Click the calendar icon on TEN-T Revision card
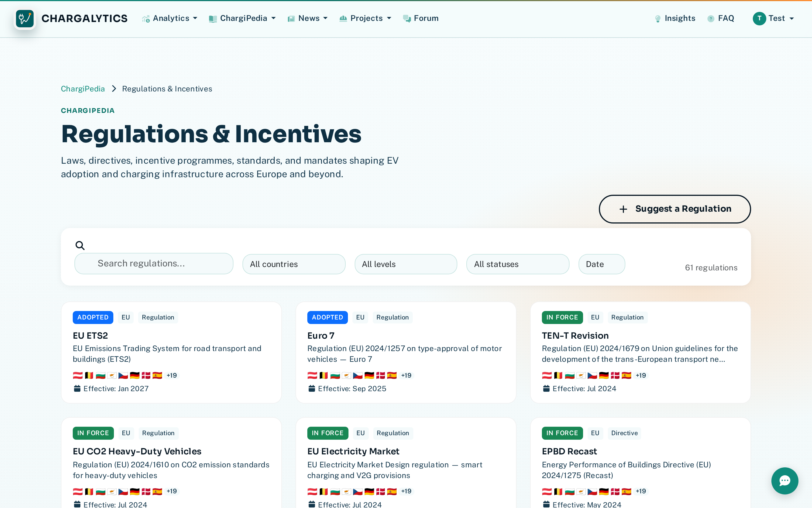The height and width of the screenshot is (508, 812). point(546,388)
